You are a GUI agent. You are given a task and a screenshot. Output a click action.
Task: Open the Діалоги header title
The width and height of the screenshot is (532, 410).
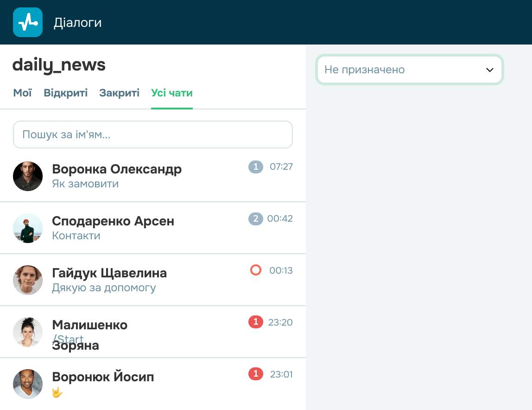pos(78,22)
